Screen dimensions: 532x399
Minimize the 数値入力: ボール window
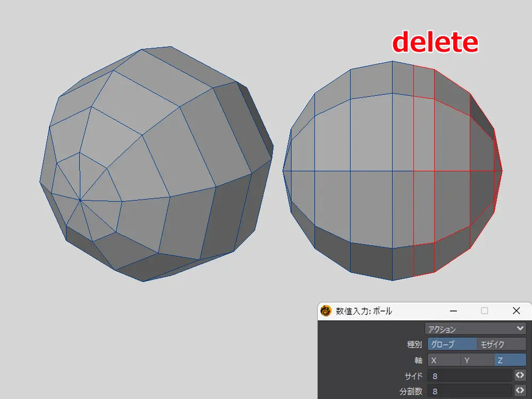point(453,311)
